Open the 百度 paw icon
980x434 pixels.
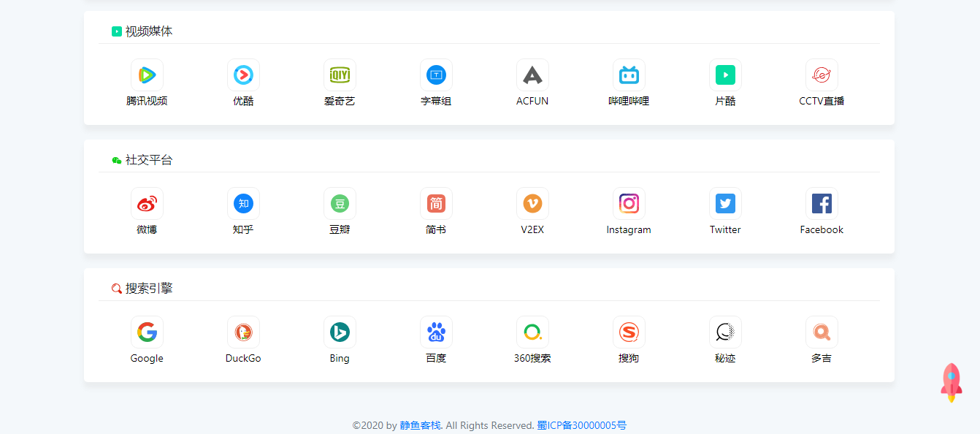[x=436, y=332]
